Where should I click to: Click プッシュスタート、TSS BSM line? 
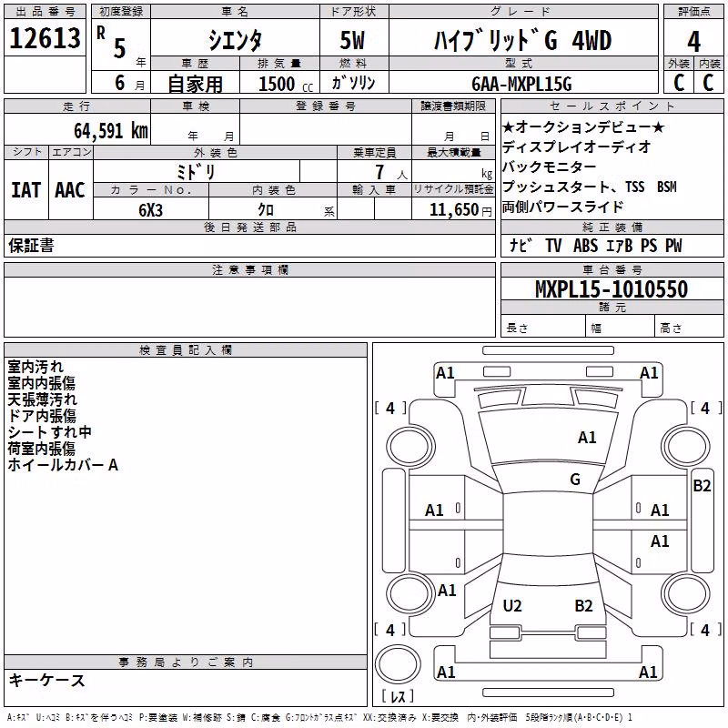point(590,187)
